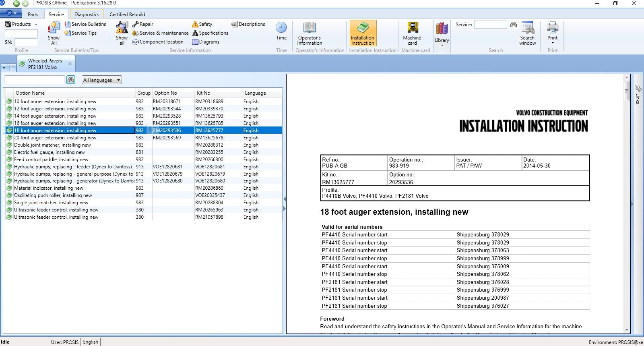The width and height of the screenshot is (644, 346).
Task: Sort by Language column header
Action: click(x=262, y=93)
